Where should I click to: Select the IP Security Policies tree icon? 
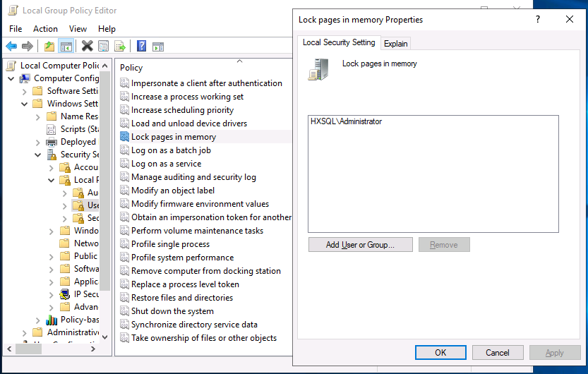[x=64, y=294]
